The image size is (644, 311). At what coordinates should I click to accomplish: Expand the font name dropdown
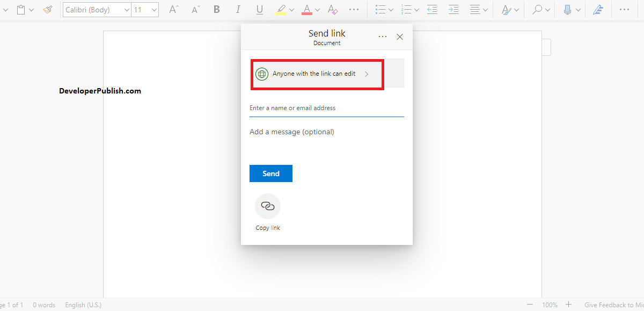click(127, 9)
